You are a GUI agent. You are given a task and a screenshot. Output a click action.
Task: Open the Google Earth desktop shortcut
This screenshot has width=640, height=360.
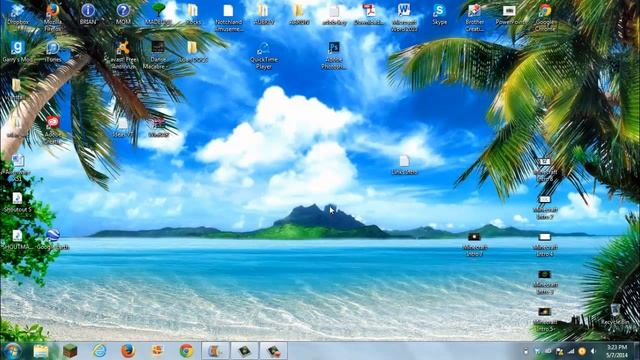53,239
